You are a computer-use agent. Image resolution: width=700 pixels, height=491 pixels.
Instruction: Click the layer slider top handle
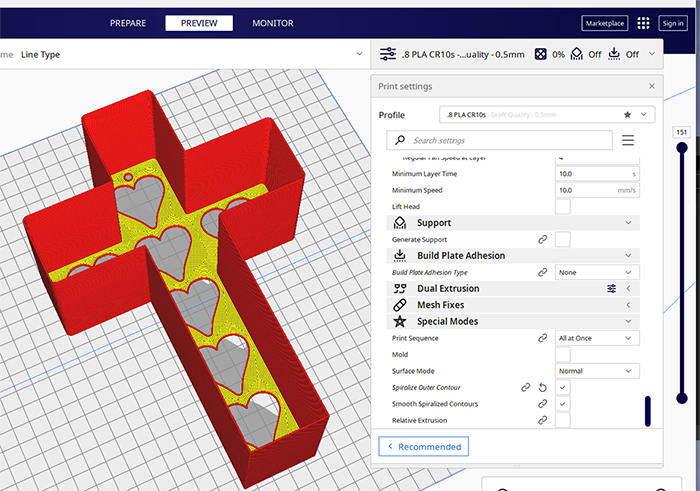682,147
